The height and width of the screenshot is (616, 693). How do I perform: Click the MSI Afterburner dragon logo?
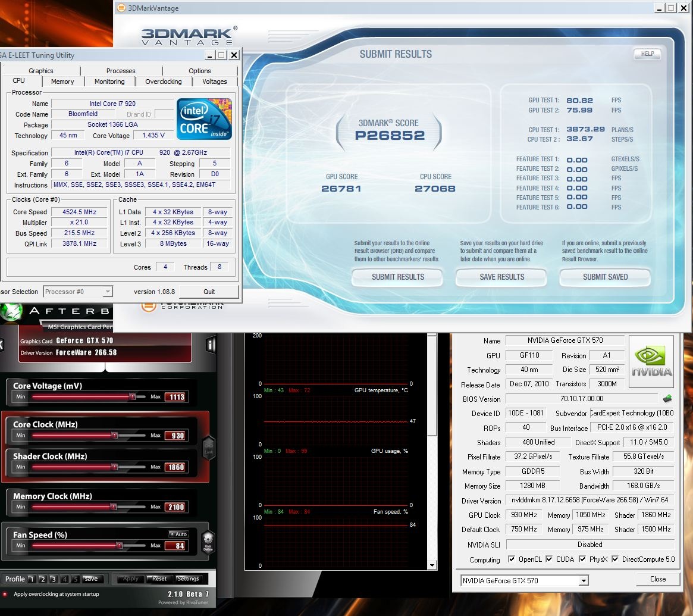click(x=11, y=312)
